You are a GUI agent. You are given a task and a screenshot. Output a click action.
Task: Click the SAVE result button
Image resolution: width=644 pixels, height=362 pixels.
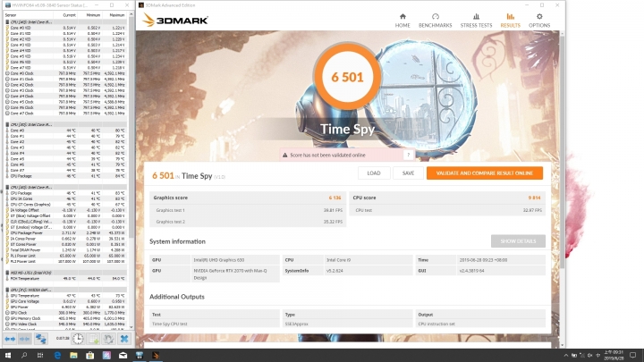[x=408, y=173]
